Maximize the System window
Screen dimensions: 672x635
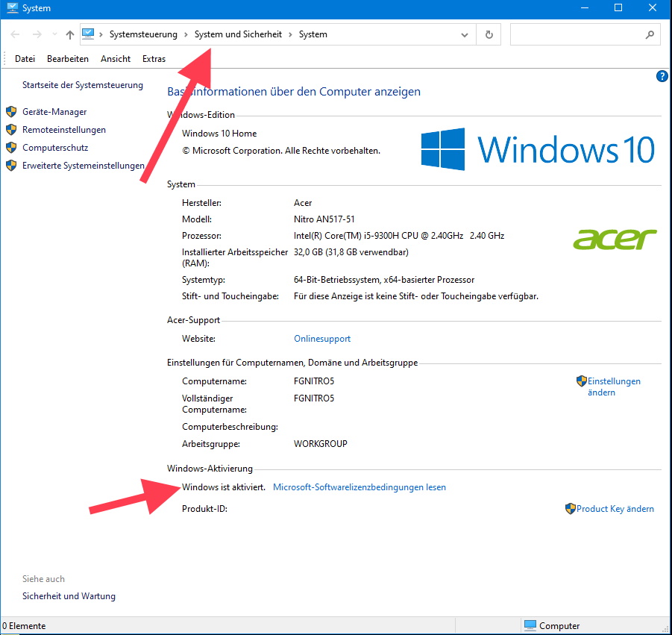point(618,7)
